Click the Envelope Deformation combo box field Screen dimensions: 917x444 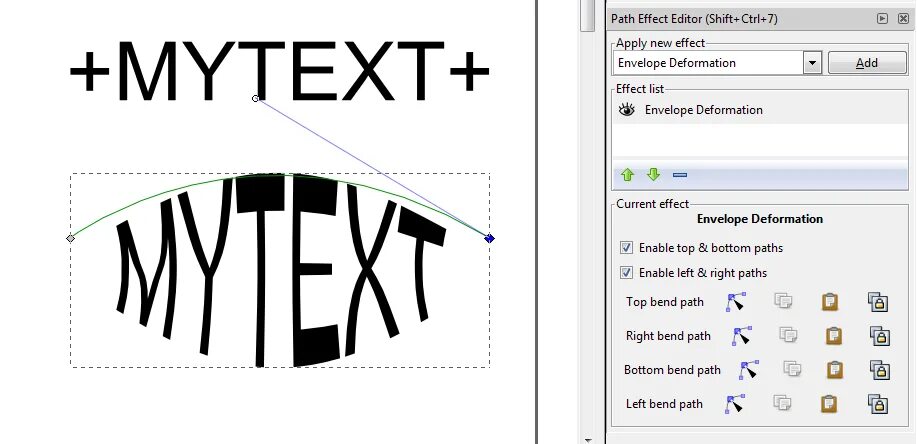pyautogui.click(x=708, y=63)
